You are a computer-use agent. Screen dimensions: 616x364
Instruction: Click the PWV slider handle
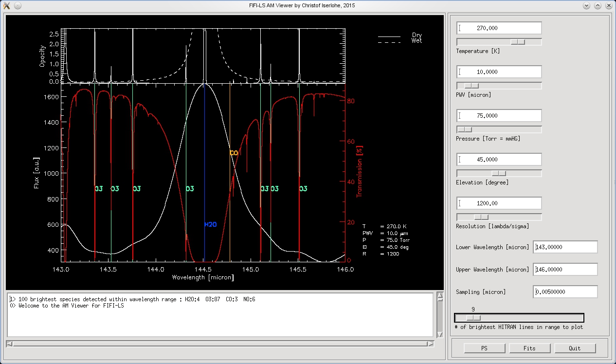tap(471, 86)
